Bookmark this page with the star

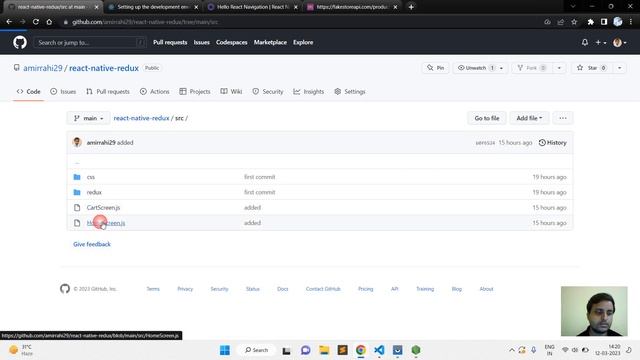coord(574,22)
